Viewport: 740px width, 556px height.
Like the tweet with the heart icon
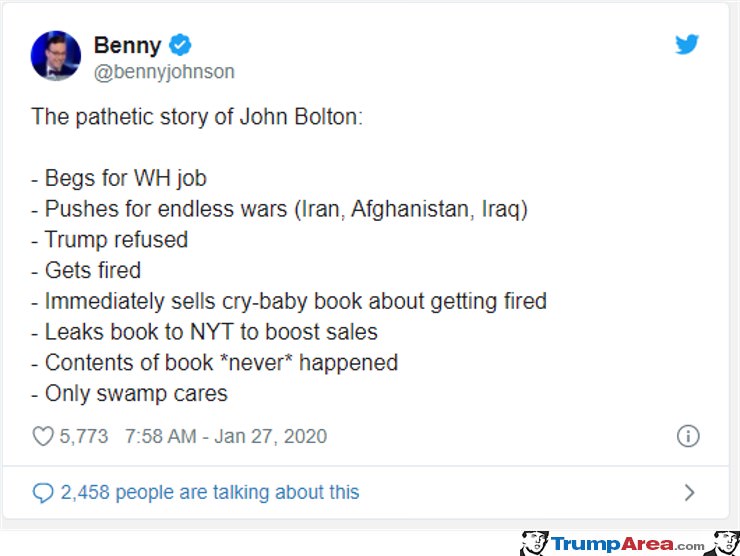[x=43, y=436]
